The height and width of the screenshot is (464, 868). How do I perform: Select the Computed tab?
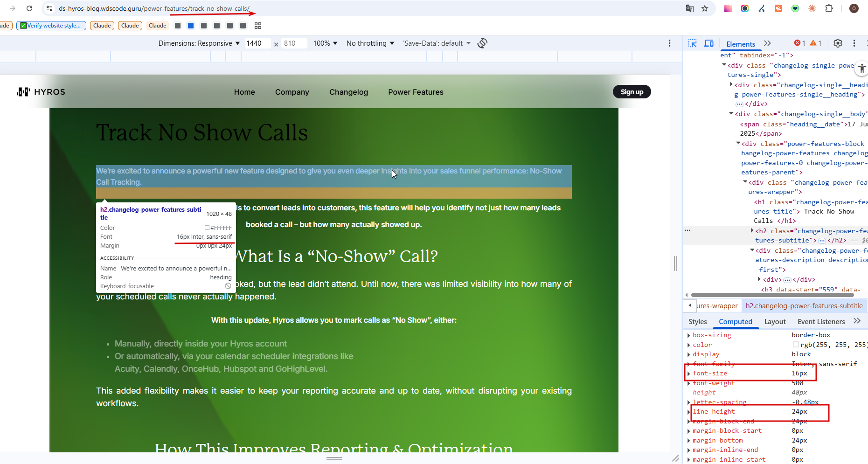coord(736,322)
